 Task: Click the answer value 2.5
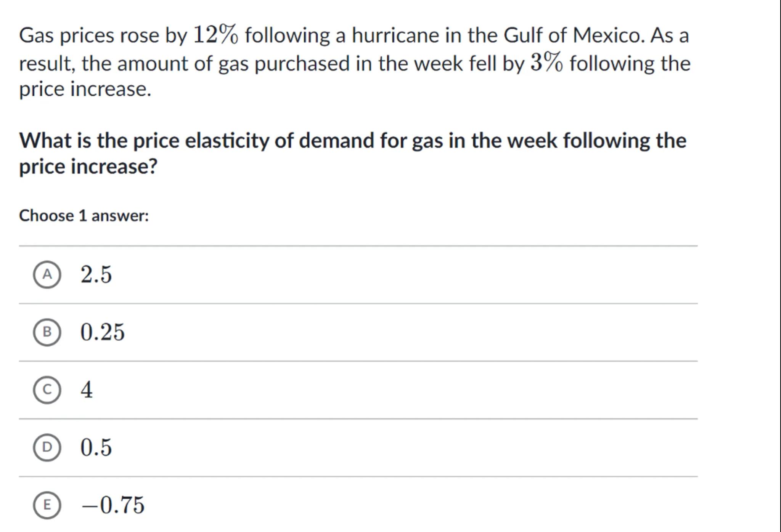pyautogui.click(x=96, y=274)
